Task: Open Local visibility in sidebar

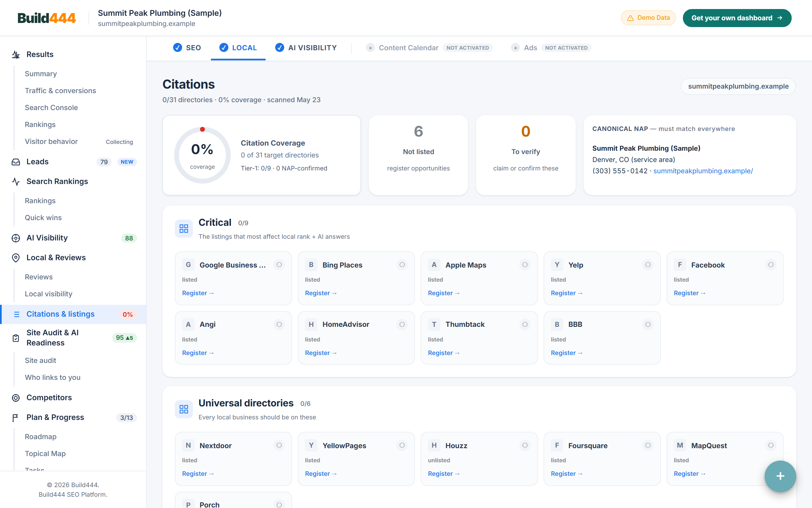Action: click(x=49, y=294)
